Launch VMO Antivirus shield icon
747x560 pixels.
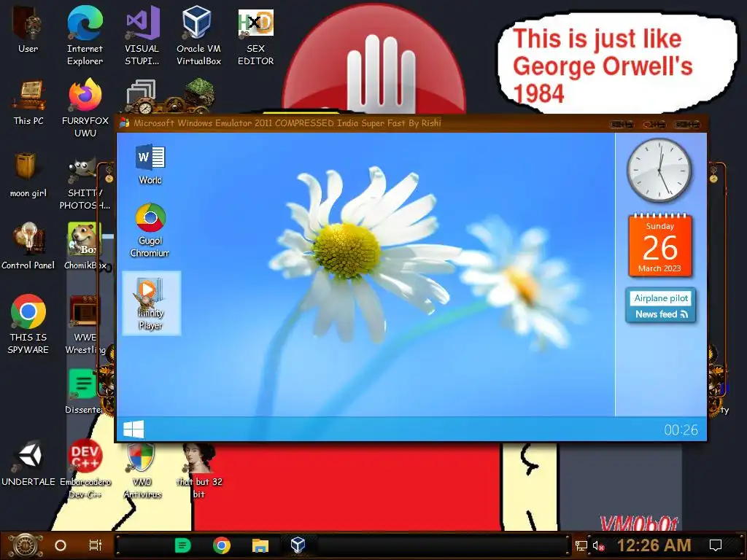point(142,470)
